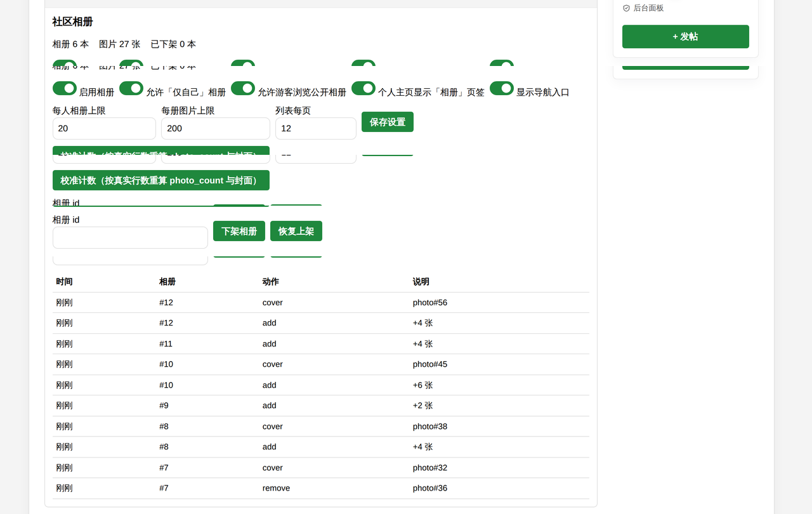Click the 保存设置 button
Screen dimensions: 812x514
[388, 122]
